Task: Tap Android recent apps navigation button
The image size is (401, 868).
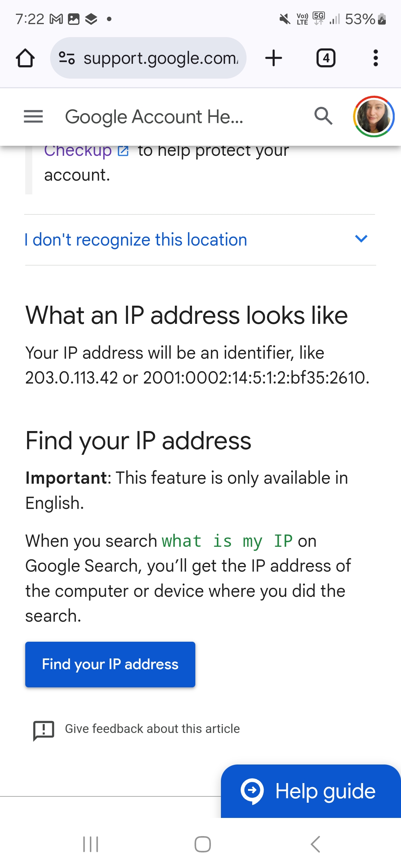Action: click(x=91, y=844)
